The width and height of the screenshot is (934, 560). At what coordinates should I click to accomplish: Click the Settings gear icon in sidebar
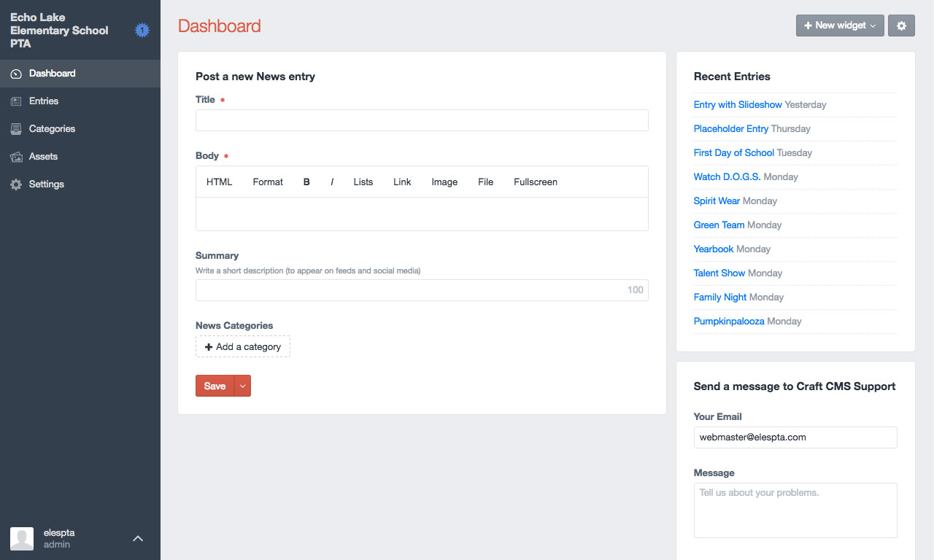(16, 184)
